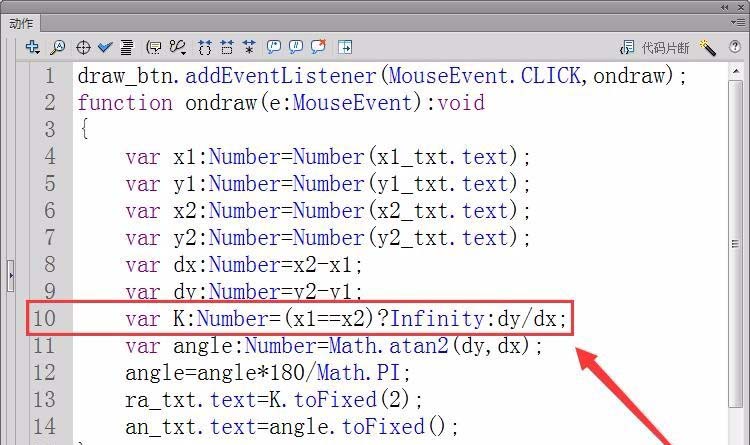Run Check syntax with the blue checkmark

(105, 47)
